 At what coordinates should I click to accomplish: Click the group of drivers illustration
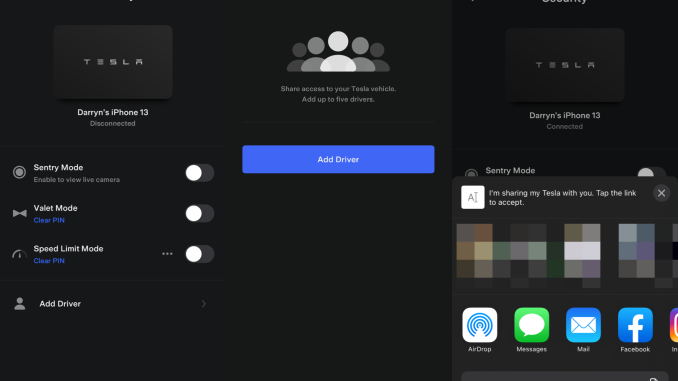[x=338, y=51]
